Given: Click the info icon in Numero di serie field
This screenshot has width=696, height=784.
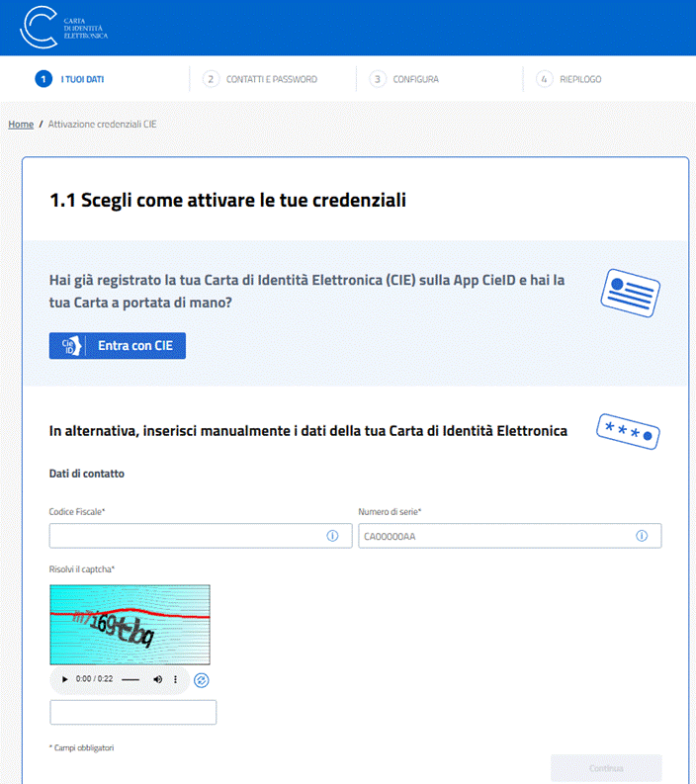Looking at the screenshot, I should [x=642, y=536].
